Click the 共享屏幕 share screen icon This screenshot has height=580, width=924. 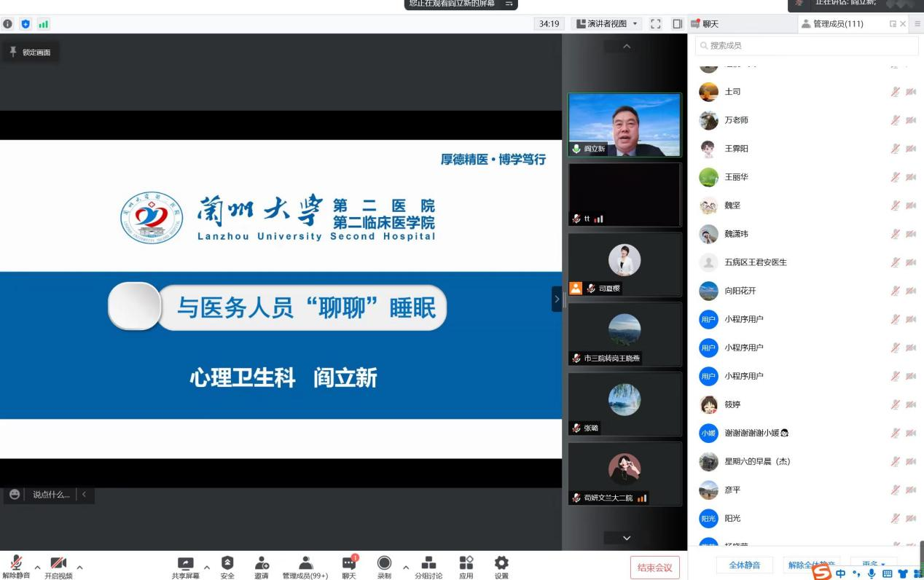tap(186, 563)
